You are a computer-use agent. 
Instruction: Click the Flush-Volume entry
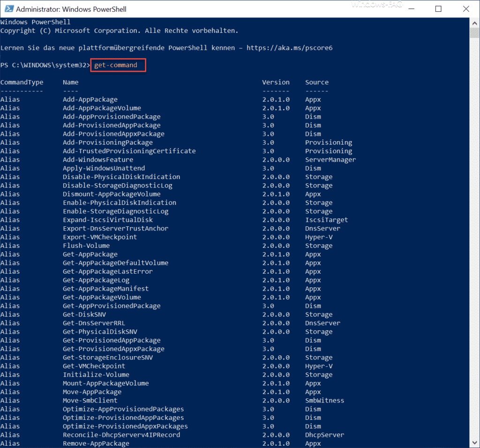pos(86,246)
